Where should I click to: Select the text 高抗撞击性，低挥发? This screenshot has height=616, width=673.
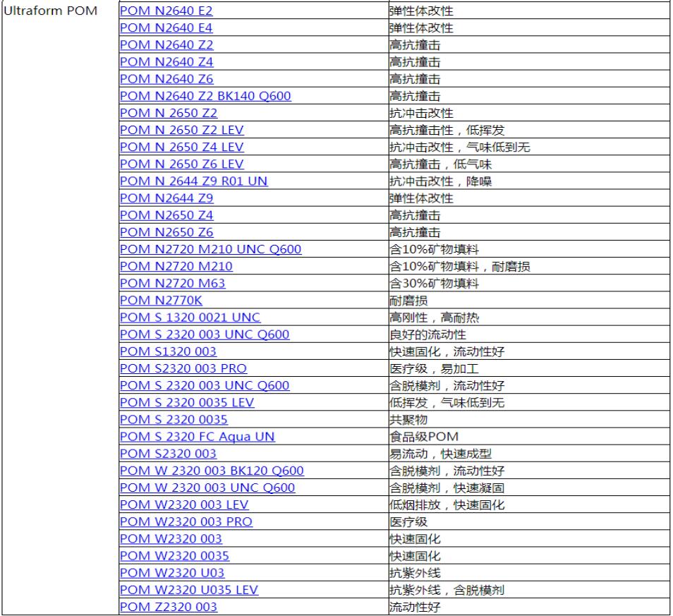pos(447,130)
